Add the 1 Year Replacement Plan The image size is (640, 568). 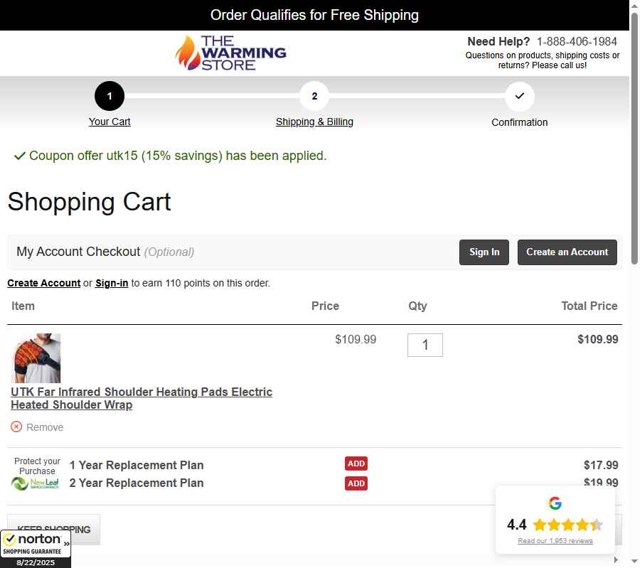pos(356,464)
